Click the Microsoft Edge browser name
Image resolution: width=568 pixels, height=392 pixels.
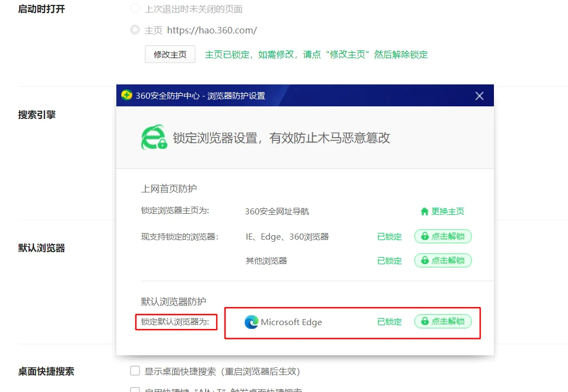291,322
